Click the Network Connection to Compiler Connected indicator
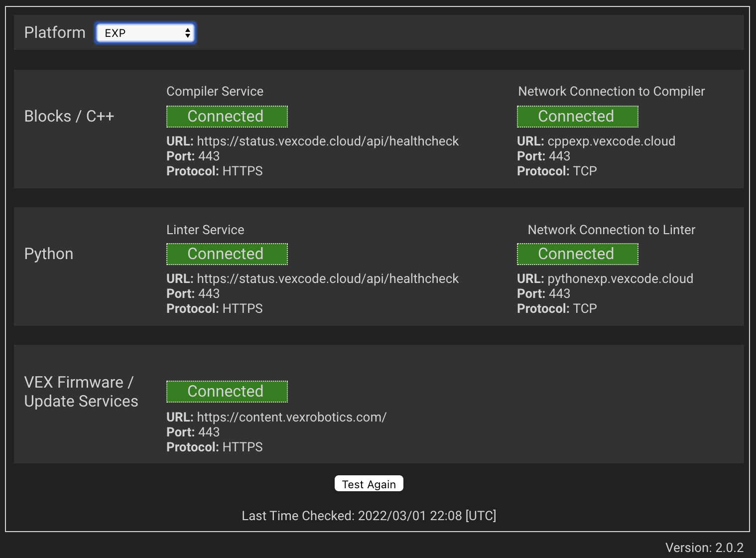 point(577,116)
